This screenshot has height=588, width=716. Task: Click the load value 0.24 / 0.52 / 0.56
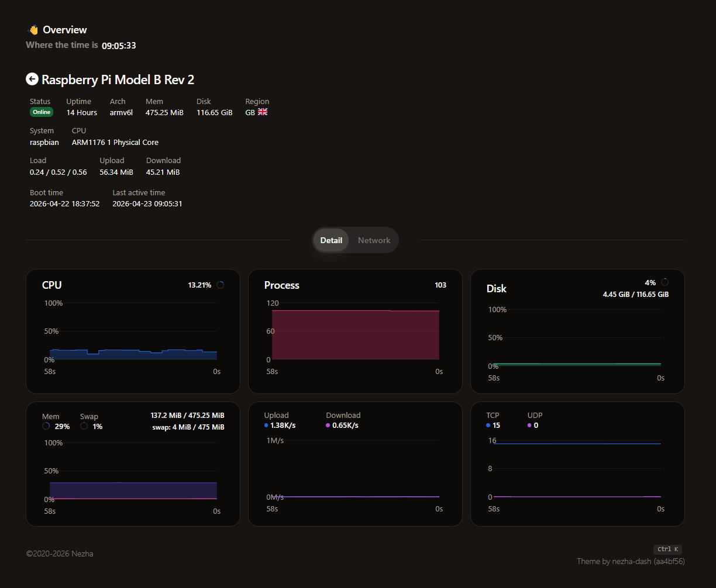pyautogui.click(x=58, y=172)
